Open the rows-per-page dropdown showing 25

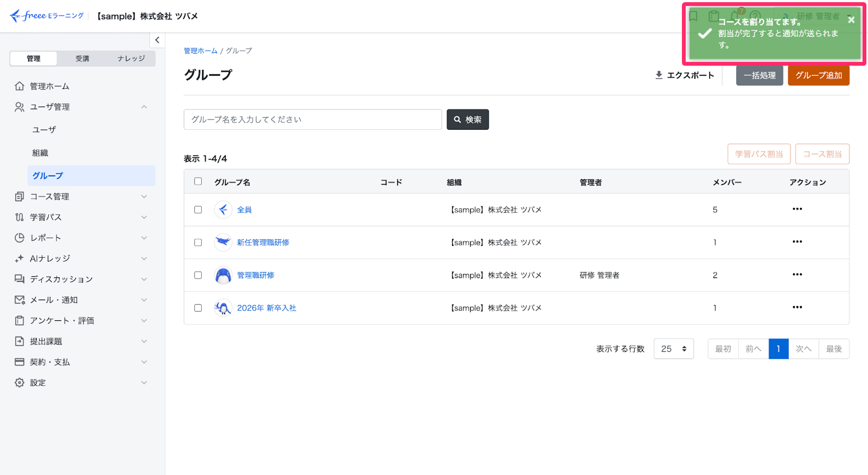(x=674, y=349)
